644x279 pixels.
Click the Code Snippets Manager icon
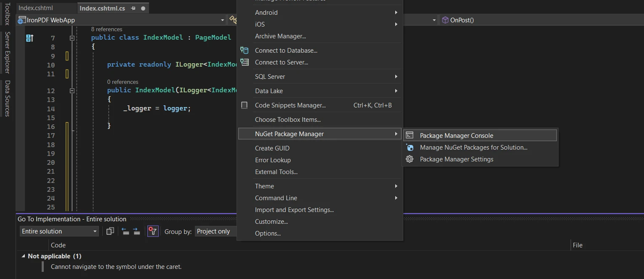pos(245,105)
